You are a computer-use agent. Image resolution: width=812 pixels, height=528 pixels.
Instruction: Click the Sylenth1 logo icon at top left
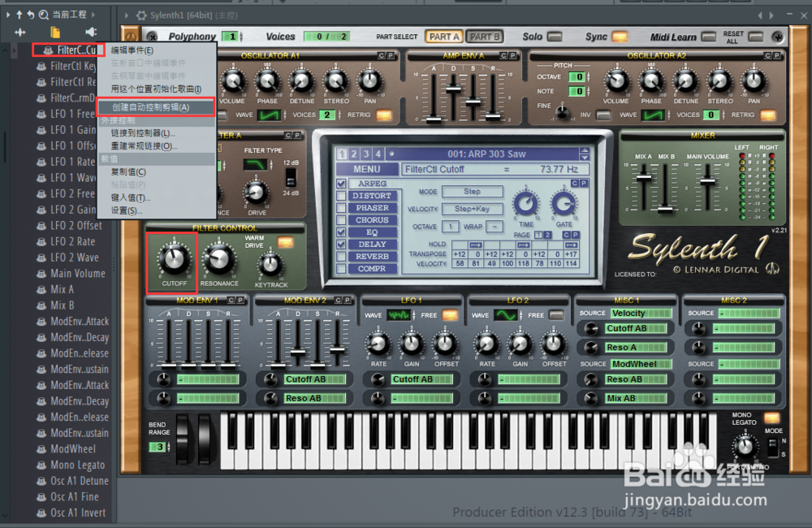pos(131,37)
